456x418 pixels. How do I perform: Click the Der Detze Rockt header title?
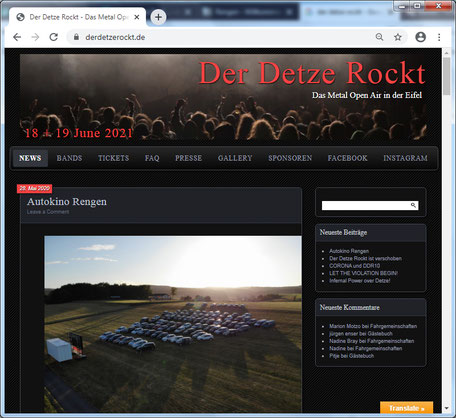pyautogui.click(x=312, y=73)
